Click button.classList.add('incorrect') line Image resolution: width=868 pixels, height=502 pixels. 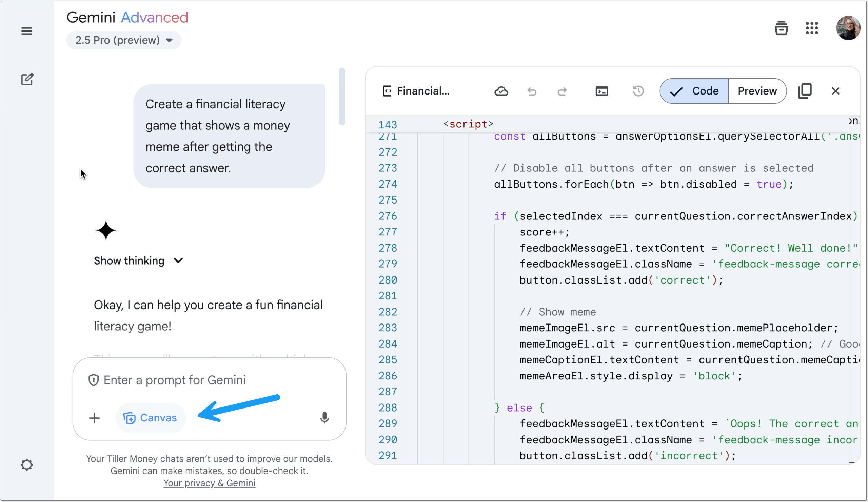tap(628, 456)
